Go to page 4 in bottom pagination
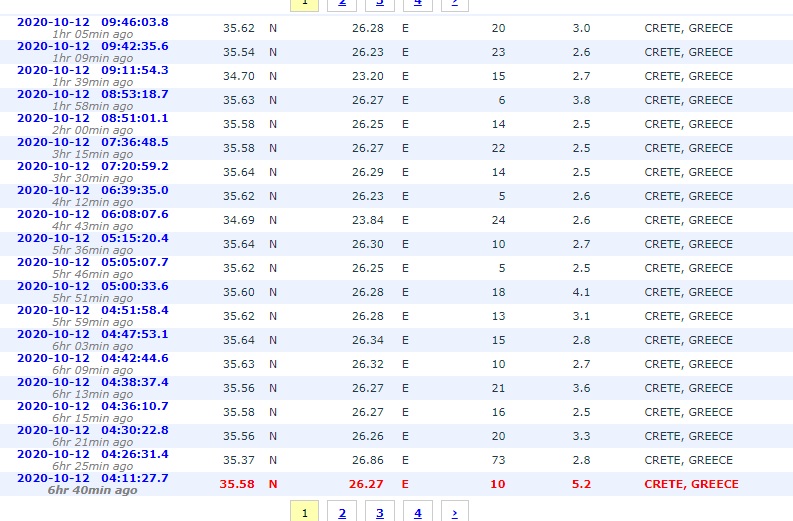The height and width of the screenshot is (521, 793). [417, 513]
